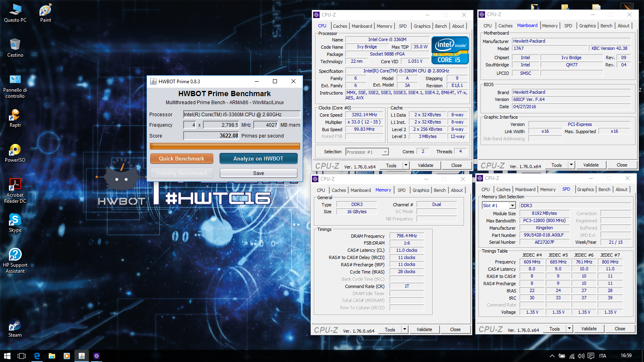Launch the Steam desktop icon
The image size is (644, 362).
pos(15,328)
